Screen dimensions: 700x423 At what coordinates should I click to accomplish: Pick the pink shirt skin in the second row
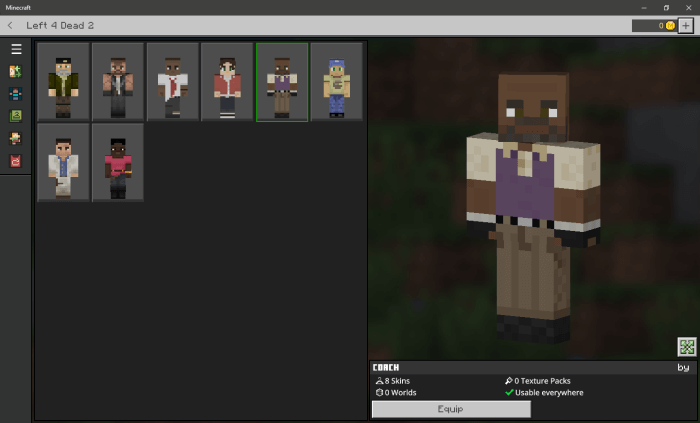point(118,162)
